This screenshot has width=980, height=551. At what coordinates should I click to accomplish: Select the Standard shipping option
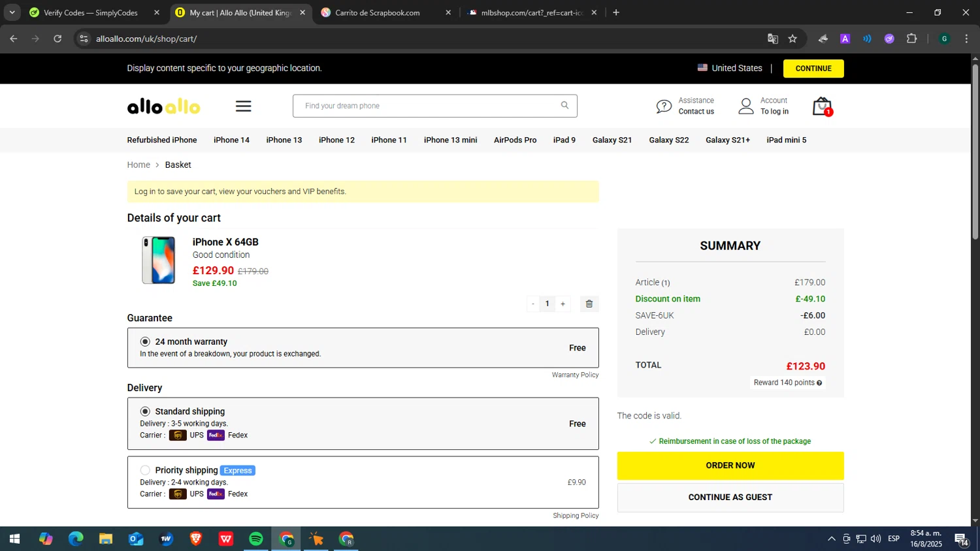click(145, 411)
